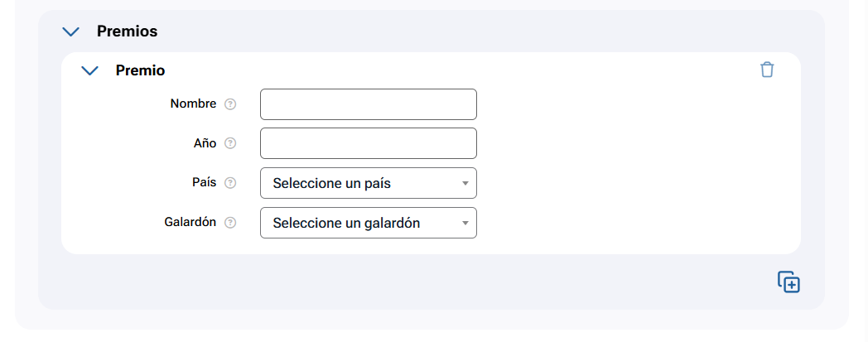Open the País help tooltip icon
The width and height of the screenshot is (868, 342).
click(x=231, y=183)
